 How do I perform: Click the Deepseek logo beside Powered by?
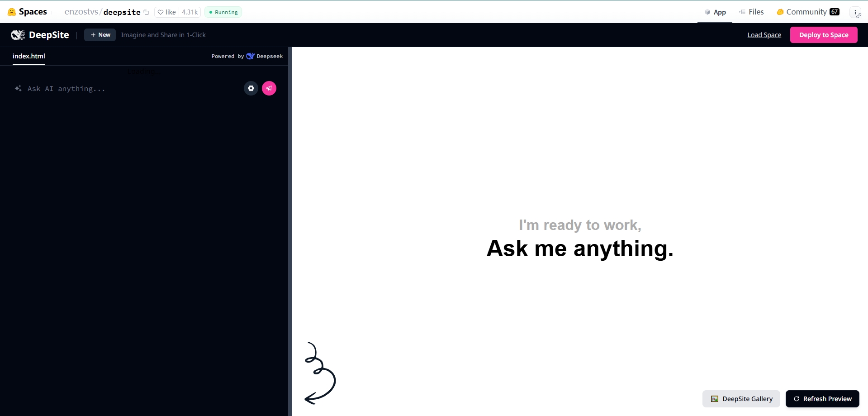point(250,56)
